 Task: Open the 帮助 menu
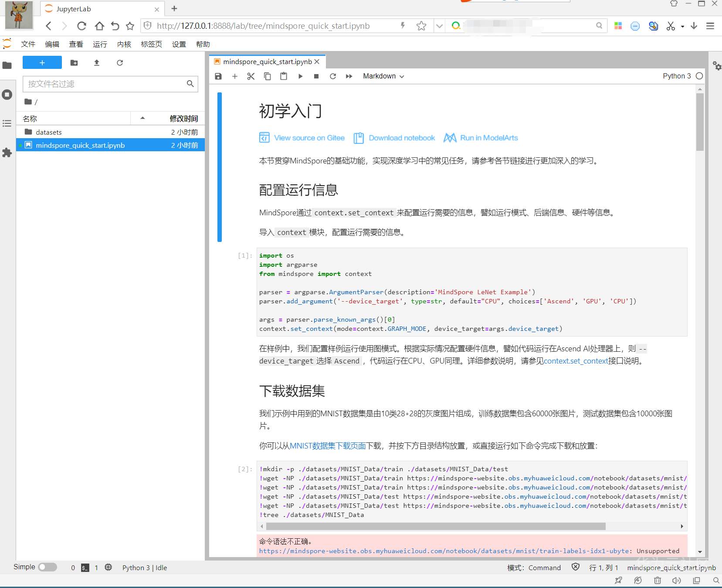click(x=203, y=44)
